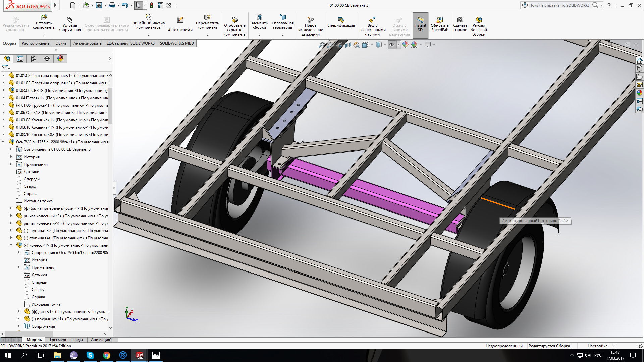Open the FeatureManager design tree tab icon
This screenshot has height=362, width=644.
(7, 59)
